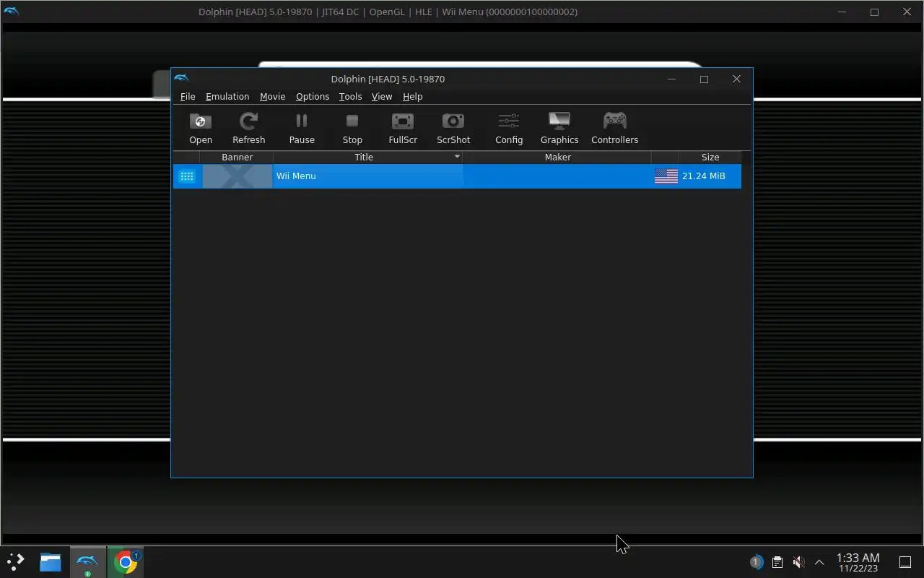Click the 21.24 MiB size value
Viewport: 924px width, 578px height.
pyautogui.click(x=703, y=176)
